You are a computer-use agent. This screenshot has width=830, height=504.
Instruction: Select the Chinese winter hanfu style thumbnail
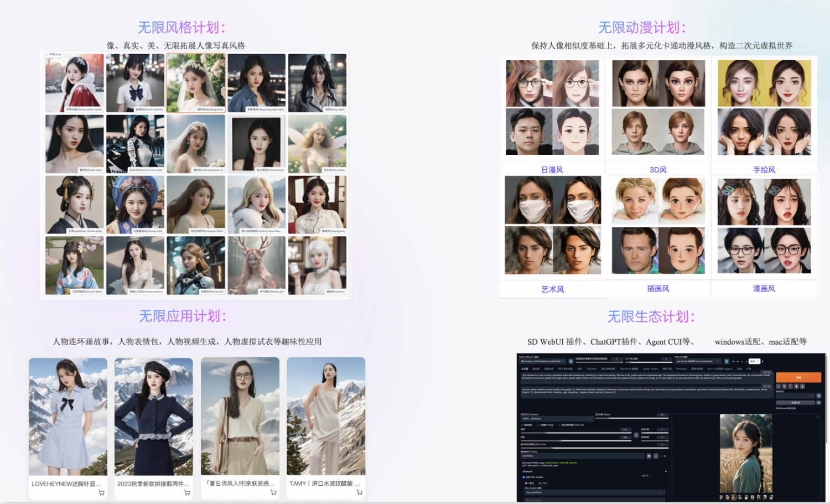pos(75,83)
